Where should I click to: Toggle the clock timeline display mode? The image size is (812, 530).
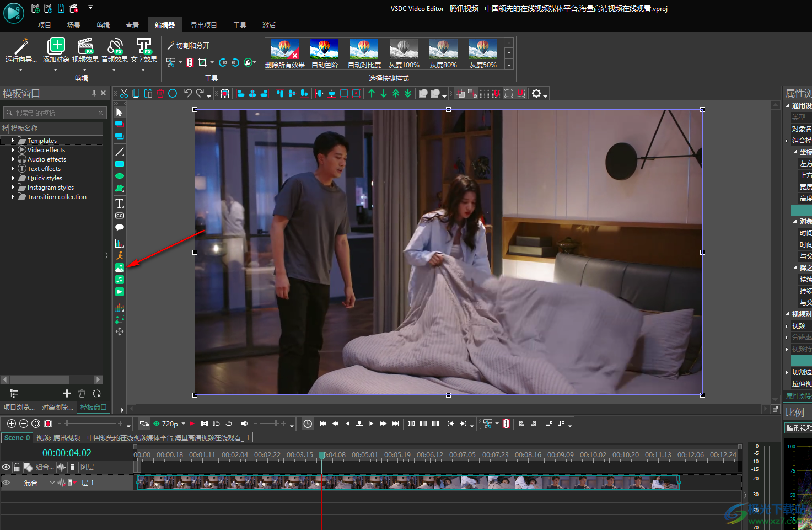point(308,424)
